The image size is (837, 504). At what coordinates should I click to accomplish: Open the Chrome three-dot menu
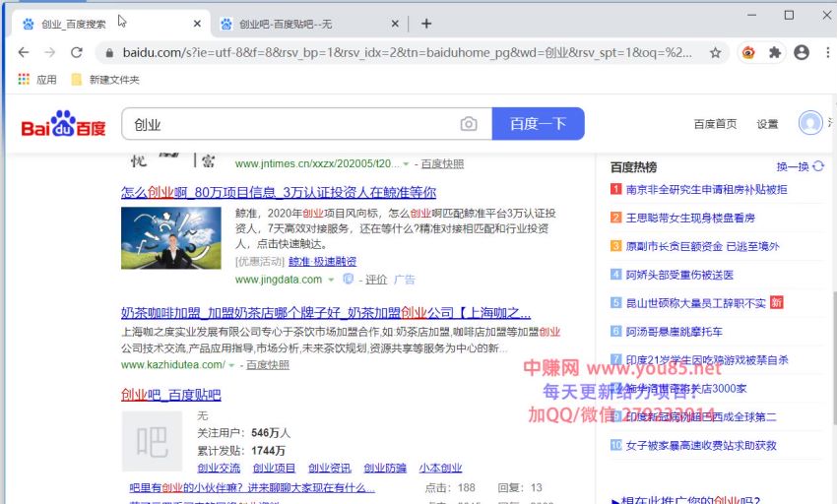pyautogui.click(x=827, y=52)
